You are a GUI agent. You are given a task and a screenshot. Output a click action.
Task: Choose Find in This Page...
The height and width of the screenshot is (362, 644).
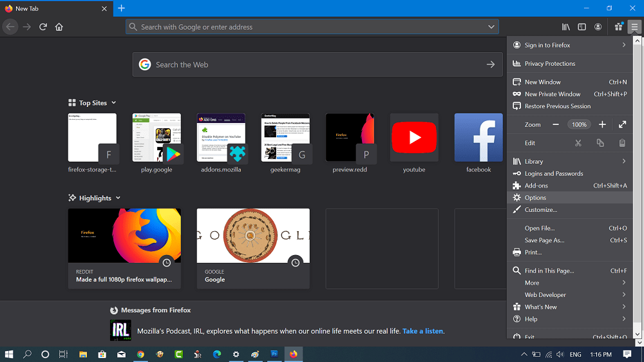tap(570, 271)
